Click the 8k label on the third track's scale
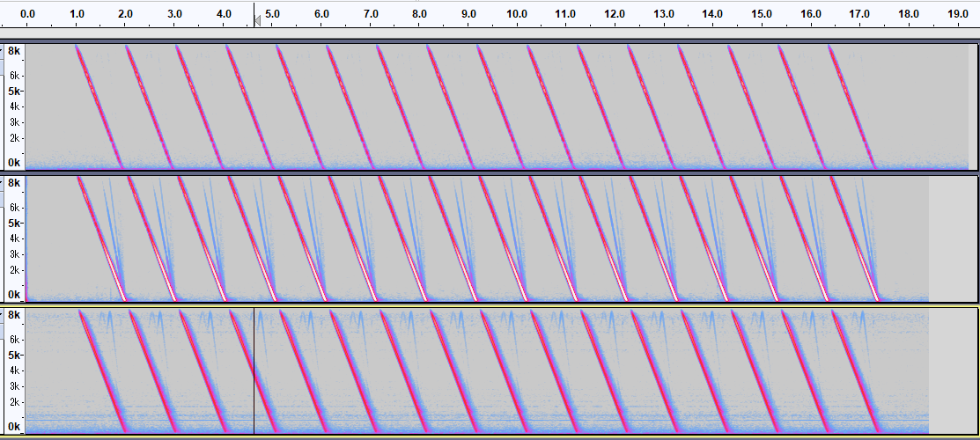Viewport: 980px width, 440px height. (x=14, y=314)
